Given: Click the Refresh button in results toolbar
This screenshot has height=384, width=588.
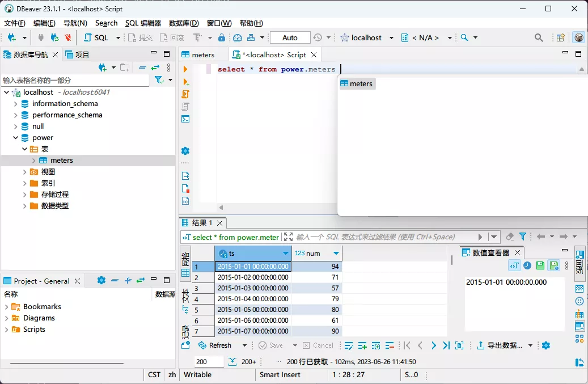Looking at the screenshot, I should pos(218,345).
